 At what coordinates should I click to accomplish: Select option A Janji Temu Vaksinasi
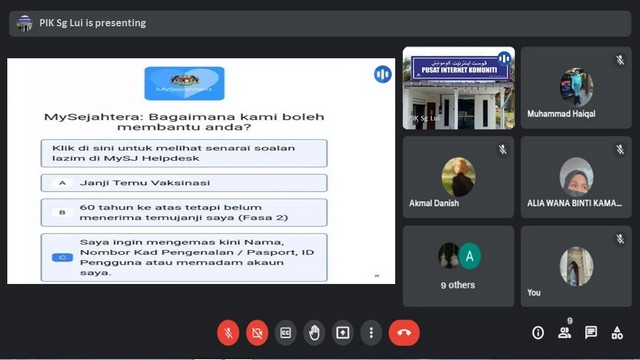184,183
